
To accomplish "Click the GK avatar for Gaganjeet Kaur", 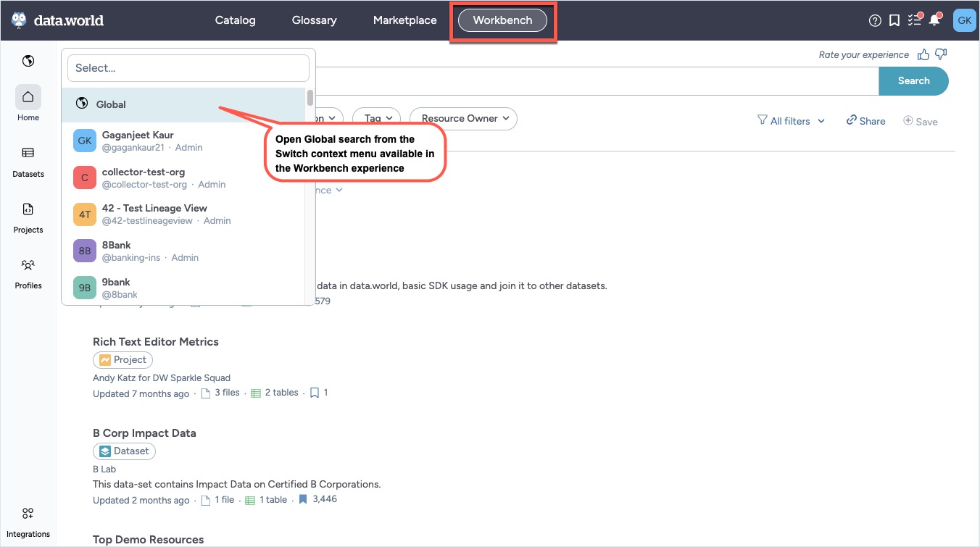I will (85, 141).
